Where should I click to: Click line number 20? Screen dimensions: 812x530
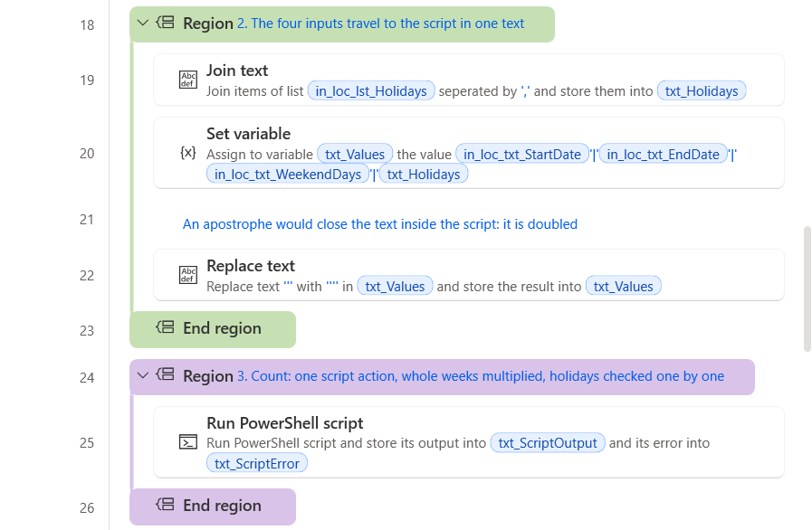[87, 153]
